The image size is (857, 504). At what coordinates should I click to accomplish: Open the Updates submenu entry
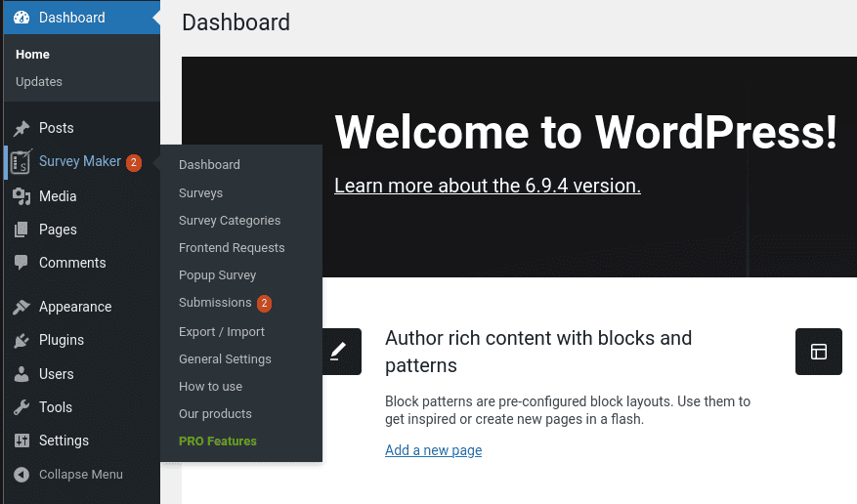[39, 82]
